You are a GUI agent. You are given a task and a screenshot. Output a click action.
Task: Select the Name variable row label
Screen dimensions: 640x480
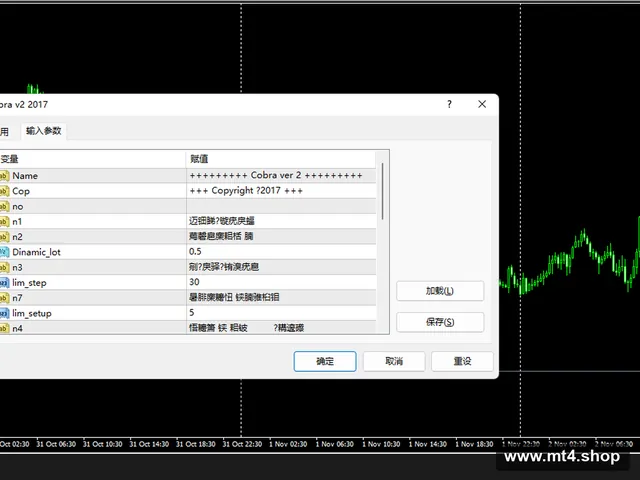(25, 176)
